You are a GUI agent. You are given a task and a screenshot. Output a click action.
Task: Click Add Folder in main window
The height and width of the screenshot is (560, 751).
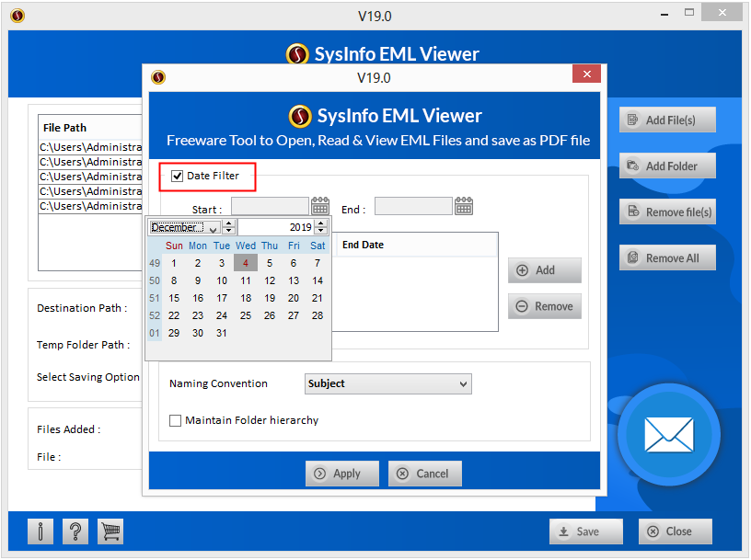pyautogui.click(x=667, y=166)
